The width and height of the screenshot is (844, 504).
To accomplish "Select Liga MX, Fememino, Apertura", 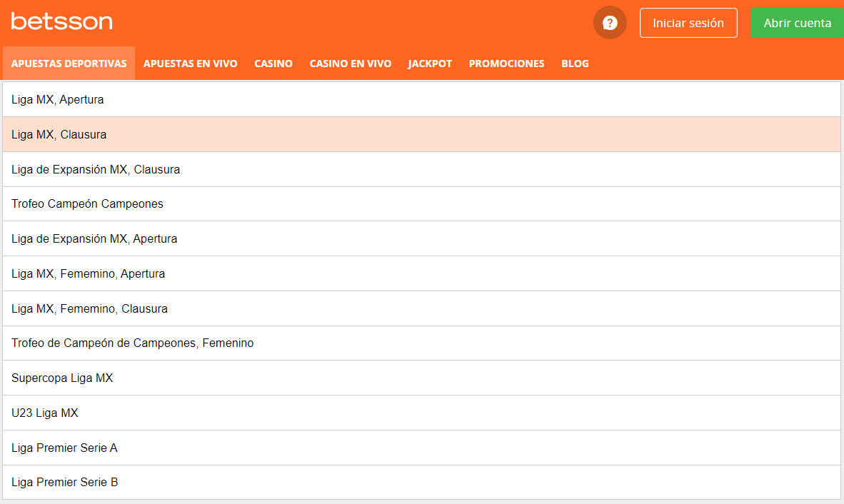I will click(x=421, y=274).
